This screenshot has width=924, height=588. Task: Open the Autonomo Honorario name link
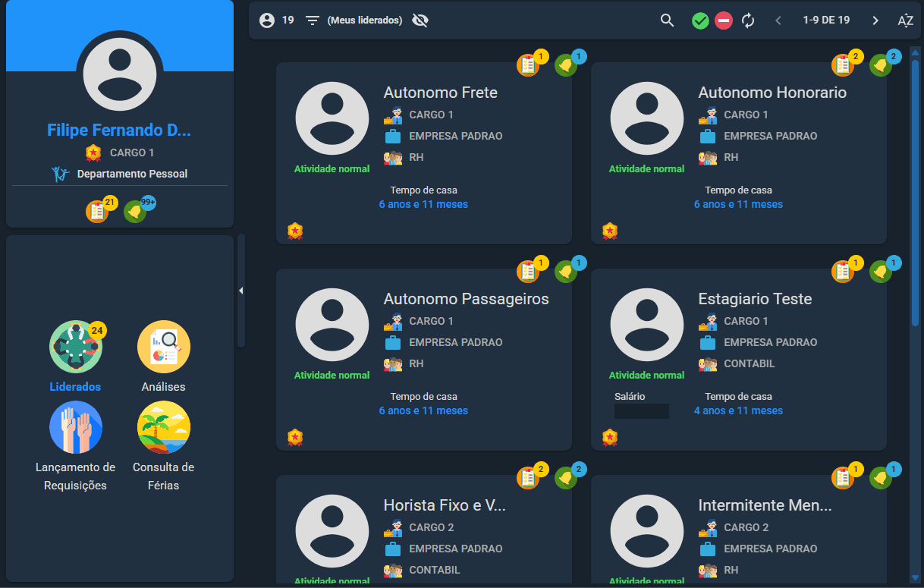[x=772, y=93]
